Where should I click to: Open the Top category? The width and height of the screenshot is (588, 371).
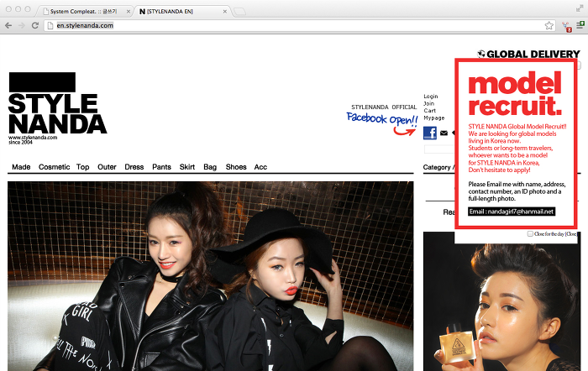[82, 167]
